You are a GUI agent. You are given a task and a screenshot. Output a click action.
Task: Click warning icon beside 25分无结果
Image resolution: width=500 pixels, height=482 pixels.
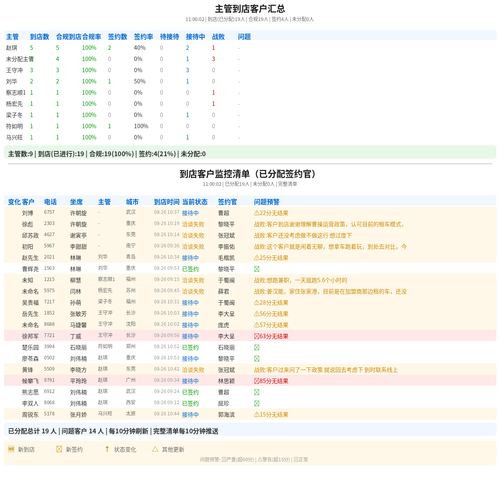256,258
